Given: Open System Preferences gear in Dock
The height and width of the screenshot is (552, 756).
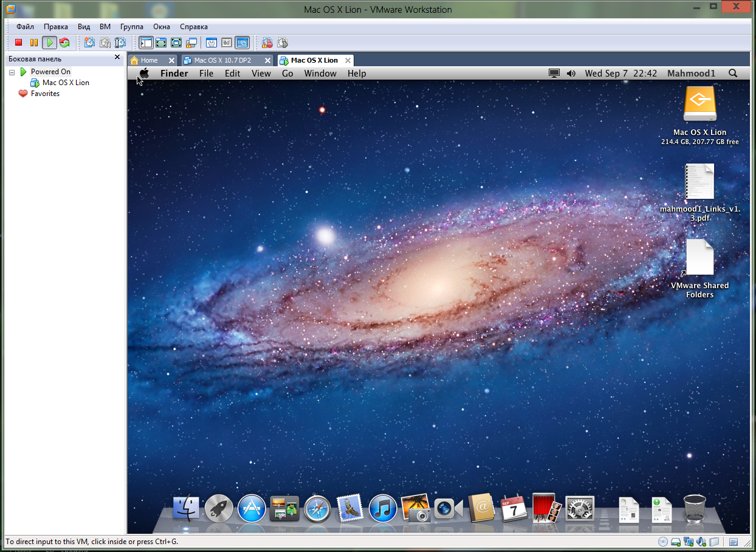Looking at the screenshot, I should 580,508.
